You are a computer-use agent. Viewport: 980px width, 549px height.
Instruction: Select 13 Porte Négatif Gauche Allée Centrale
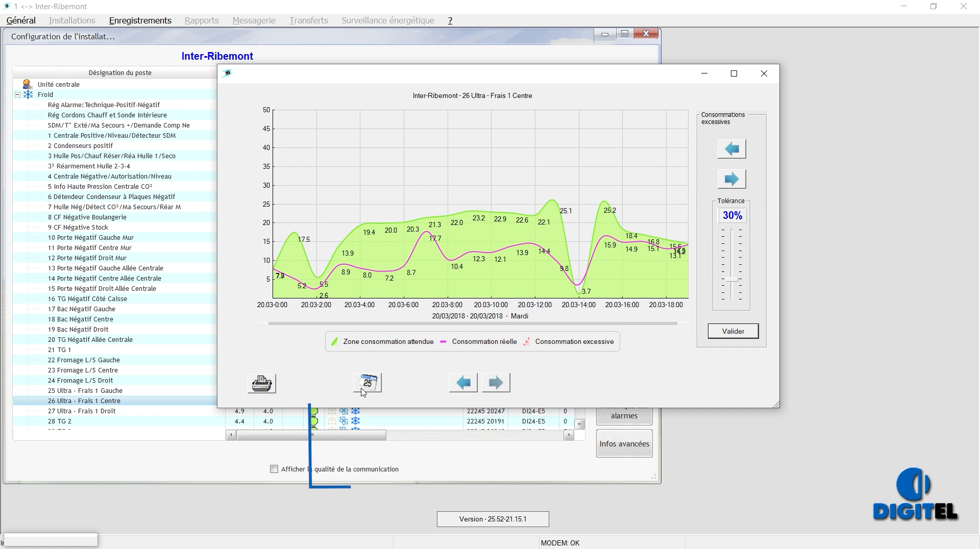pyautogui.click(x=106, y=268)
